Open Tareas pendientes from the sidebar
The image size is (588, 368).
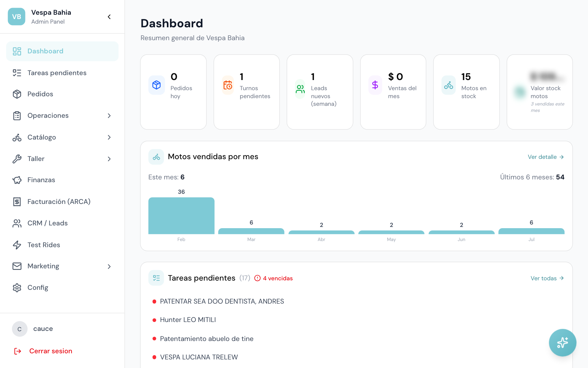coord(62,73)
